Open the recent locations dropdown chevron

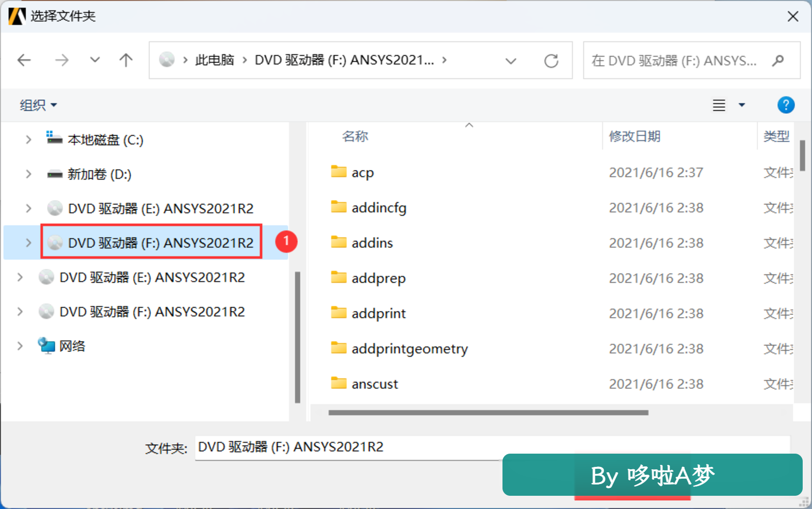tap(95, 60)
